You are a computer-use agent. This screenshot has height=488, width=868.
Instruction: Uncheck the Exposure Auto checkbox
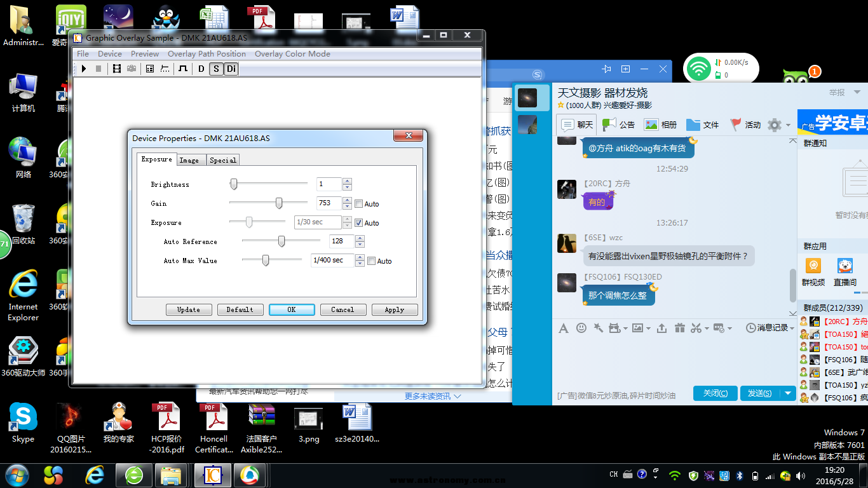pos(359,223)
